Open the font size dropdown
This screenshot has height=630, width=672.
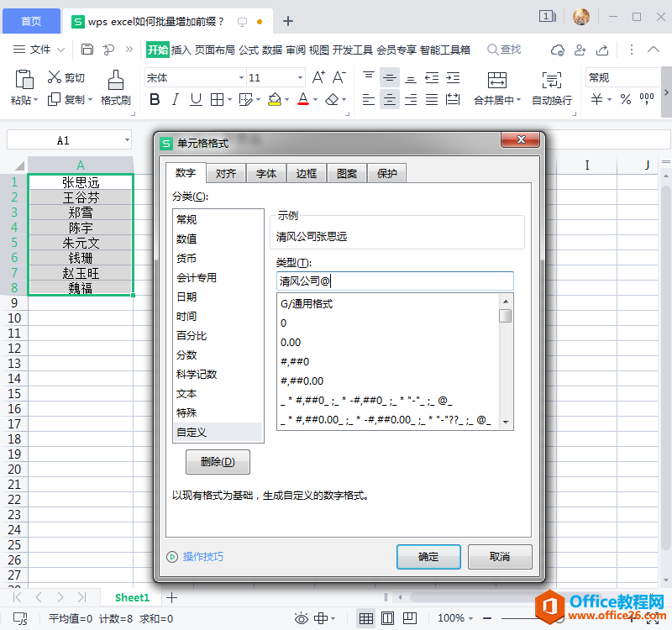click(300, 77)
